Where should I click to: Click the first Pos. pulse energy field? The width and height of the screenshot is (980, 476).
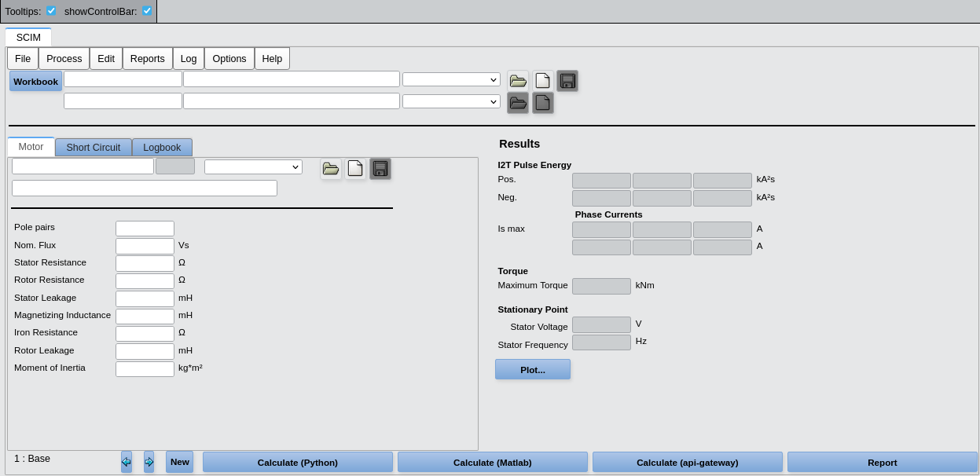[601, 181]
